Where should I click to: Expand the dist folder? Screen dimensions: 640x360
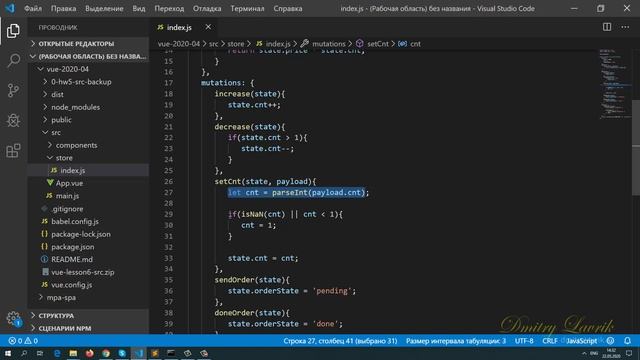(88, 94)
